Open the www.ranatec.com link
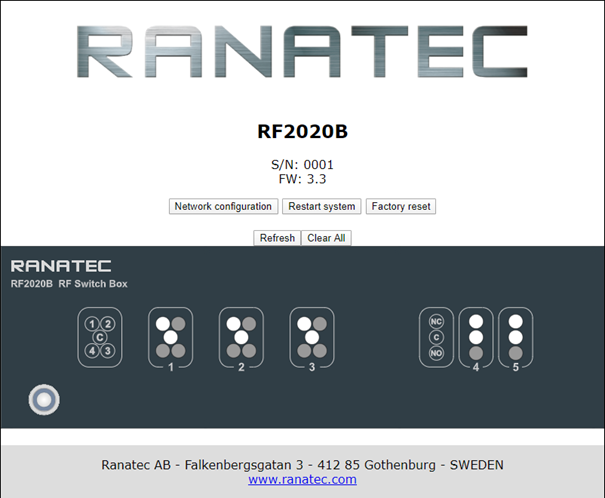This screenshot has width=605, height=498. pyautogui.click(x=302, y=479)
